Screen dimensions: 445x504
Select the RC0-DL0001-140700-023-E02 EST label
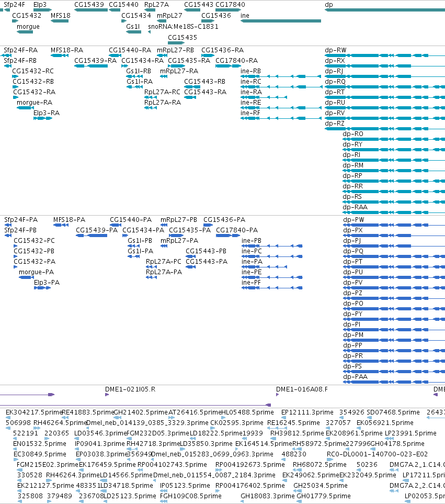[x=377, y=454]
